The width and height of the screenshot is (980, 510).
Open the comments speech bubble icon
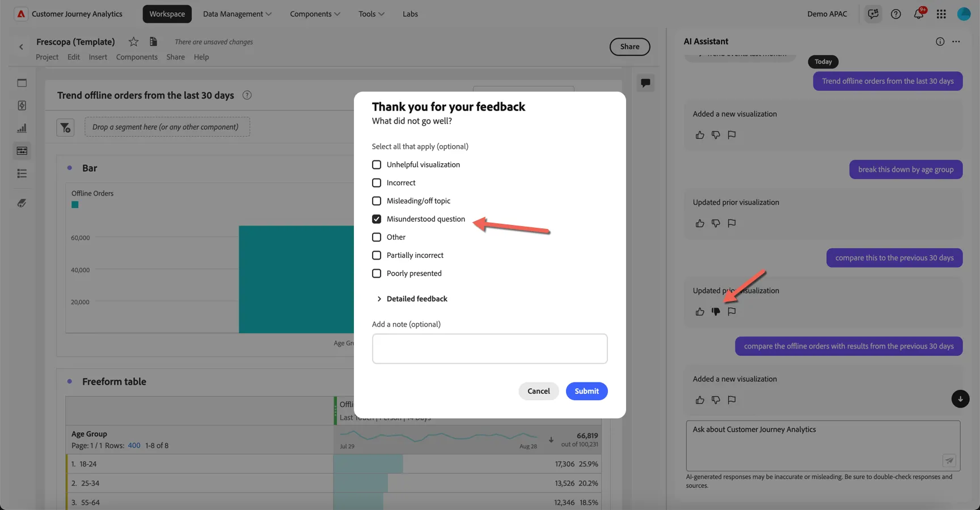point(645,83)
